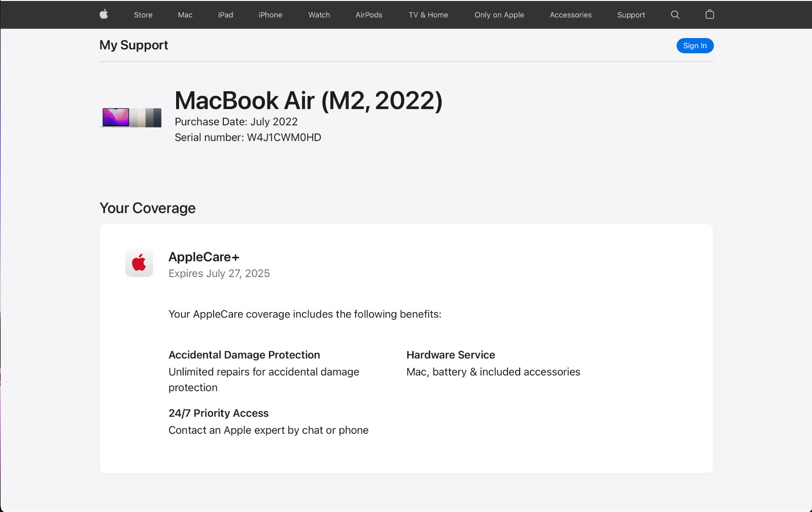Screen dimensions: 812x512
Task: Click the Expires July 27, 2025 text
Action: pos(219,274)
